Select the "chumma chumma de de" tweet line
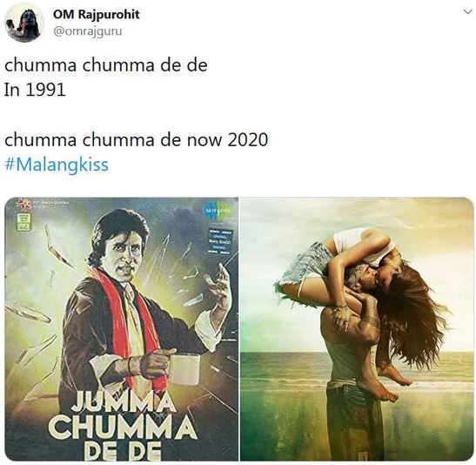The height and width of the screenshot is (465, 476). (106, 65)
